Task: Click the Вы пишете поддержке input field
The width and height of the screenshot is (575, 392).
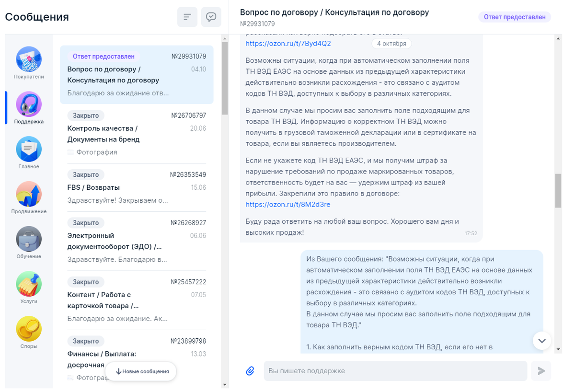Action: [398, 370]
